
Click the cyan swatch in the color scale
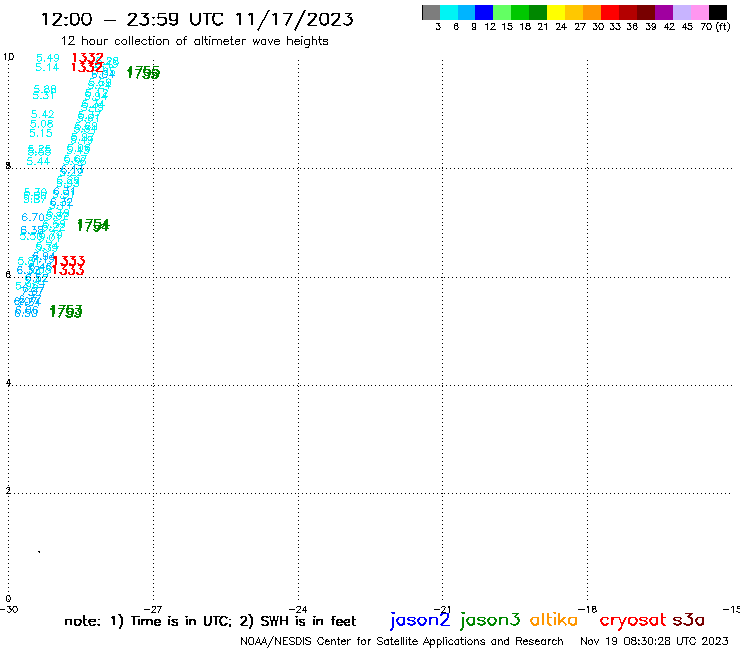[x=449, y=12]
